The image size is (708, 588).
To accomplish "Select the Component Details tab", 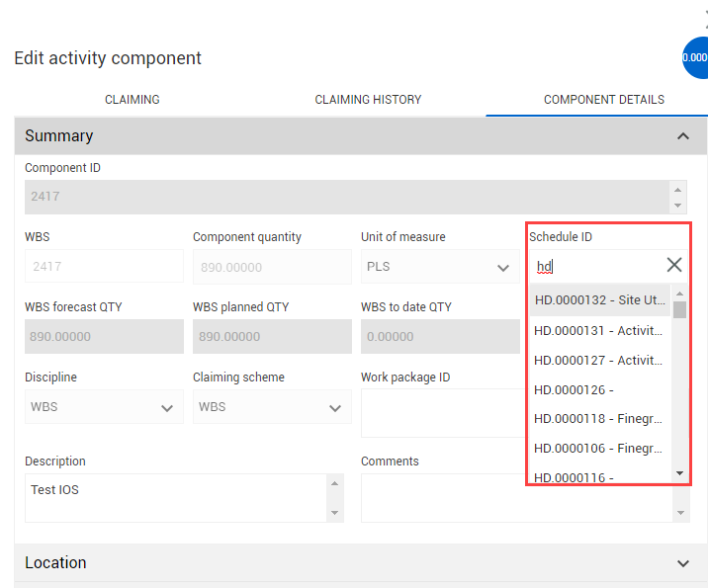I will tap(603, 100).
